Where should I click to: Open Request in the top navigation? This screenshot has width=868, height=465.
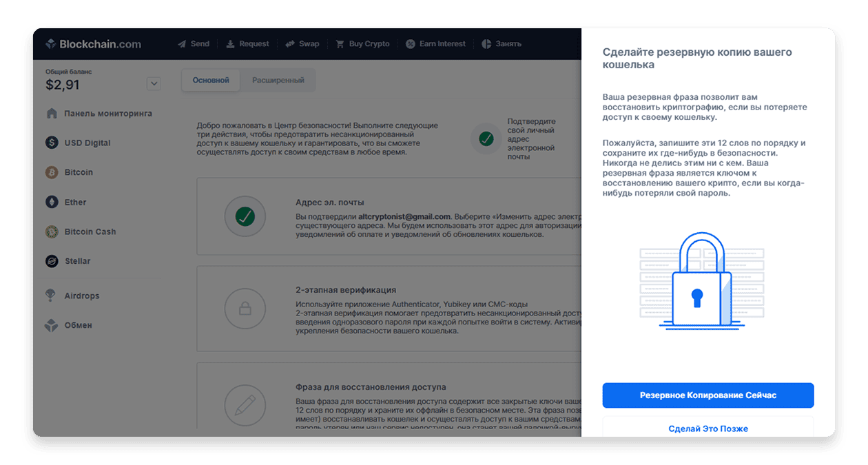(x=248, y=44)
